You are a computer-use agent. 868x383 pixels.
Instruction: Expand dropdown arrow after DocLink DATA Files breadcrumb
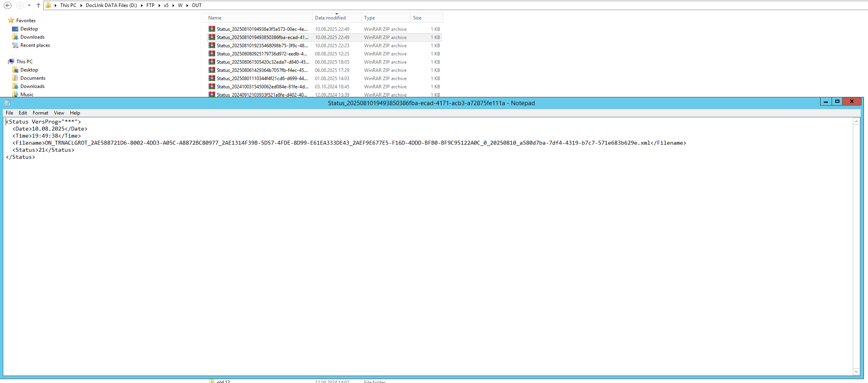(x=142, y=5)
